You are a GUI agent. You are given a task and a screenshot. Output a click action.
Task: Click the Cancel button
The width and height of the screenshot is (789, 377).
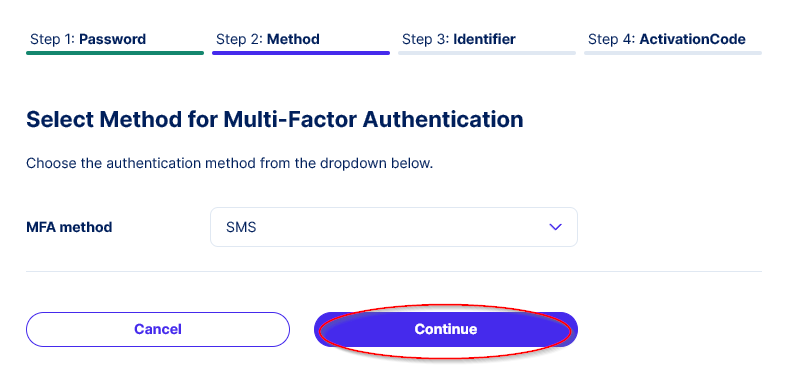158,329
